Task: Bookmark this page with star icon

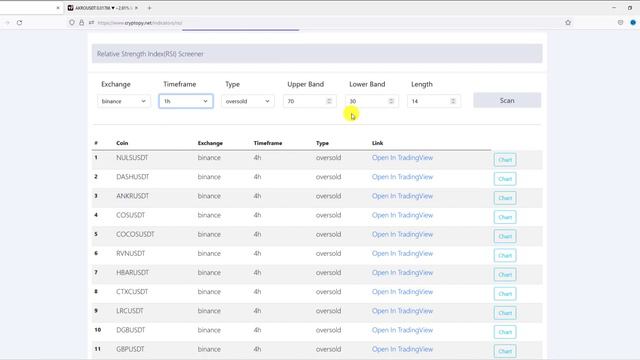Action: click(x=568, y=23)
